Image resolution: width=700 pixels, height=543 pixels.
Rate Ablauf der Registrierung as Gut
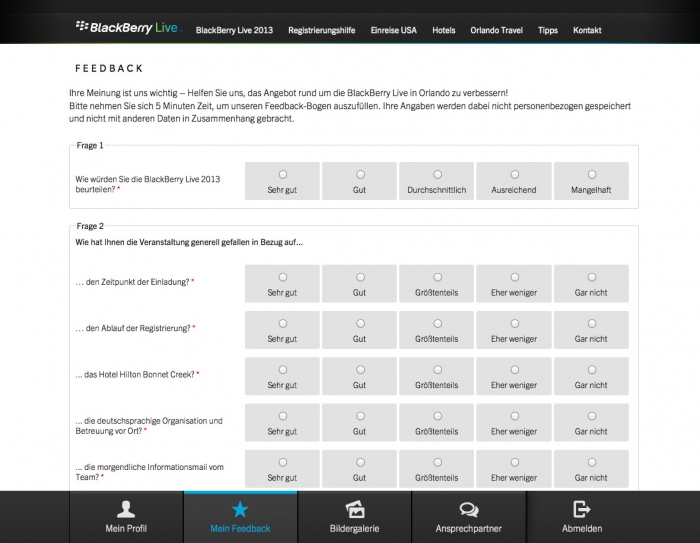tap(360, 323)
